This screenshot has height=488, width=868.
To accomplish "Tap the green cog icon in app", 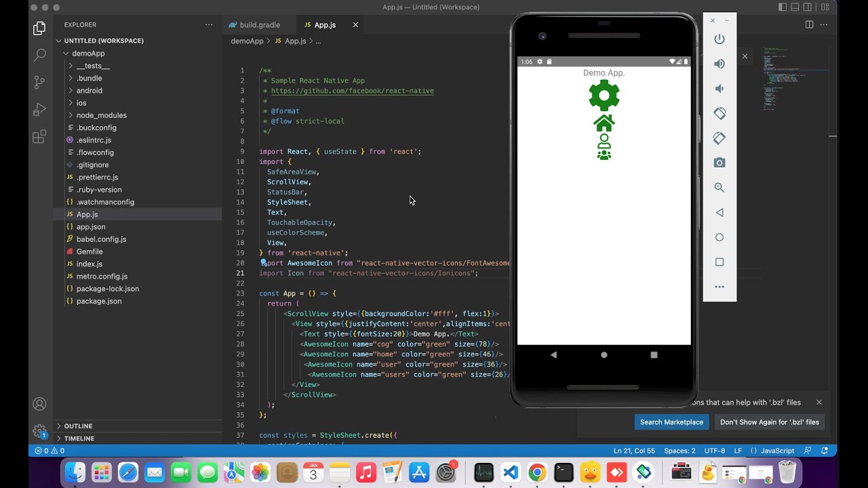I will click(604, 96).
